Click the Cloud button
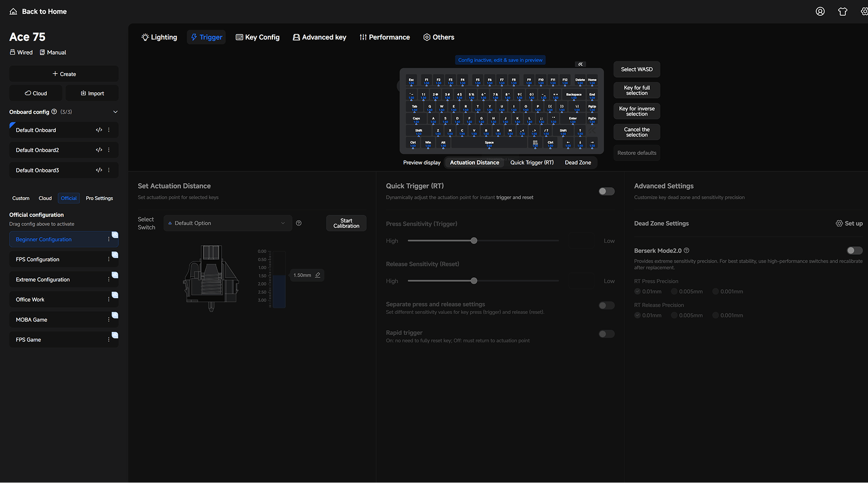 [36, 93]
